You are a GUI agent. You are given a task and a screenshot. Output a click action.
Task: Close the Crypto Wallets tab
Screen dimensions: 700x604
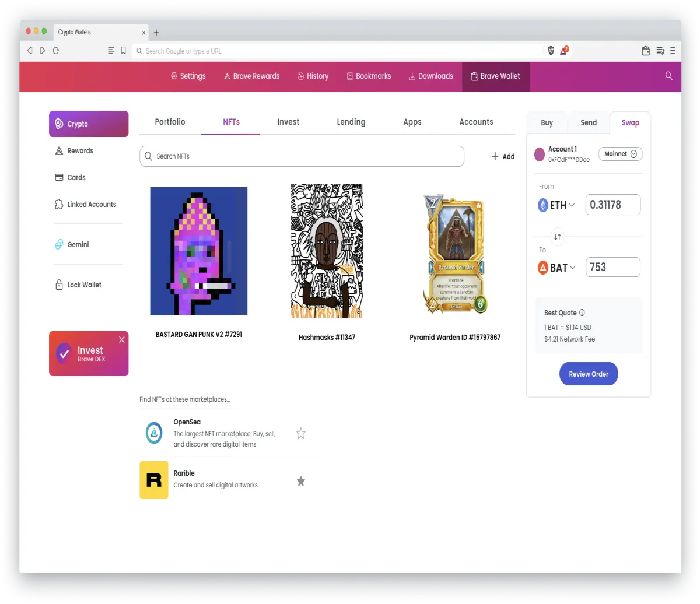[x=143, y=33]
